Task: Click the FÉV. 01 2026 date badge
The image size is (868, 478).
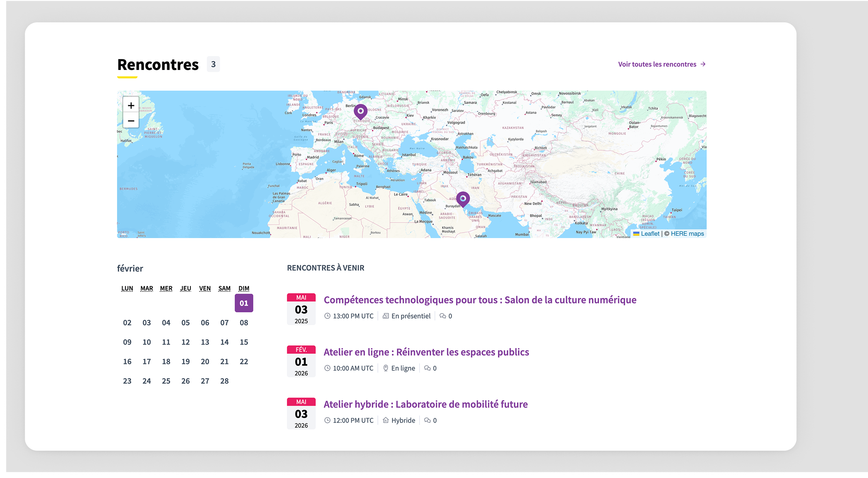Action: (301, 361)
